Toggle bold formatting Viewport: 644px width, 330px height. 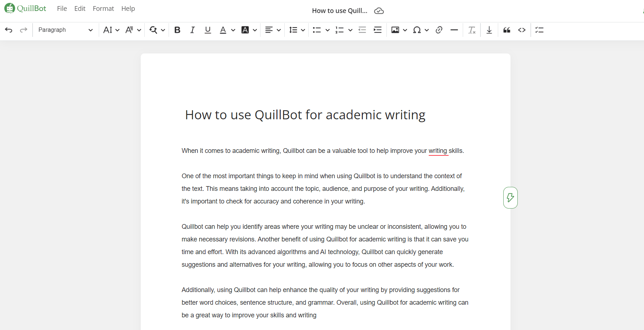[x=177, y=30]
